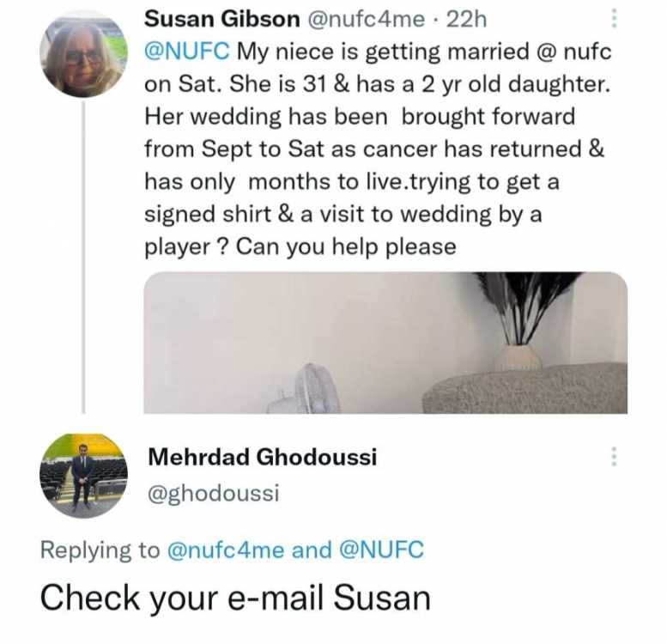Viewport: 667px width, 644px height.
Task: Click the 'Replying to' label text
Action: pos(100,550)
